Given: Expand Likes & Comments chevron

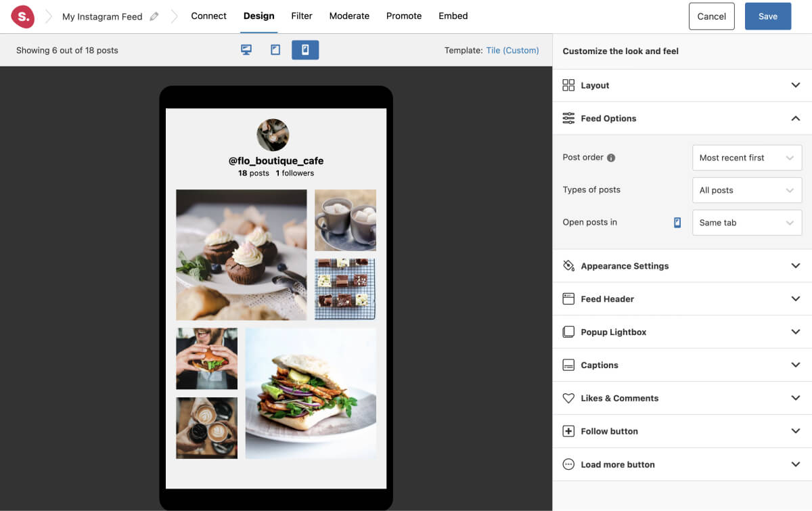Looking at the screenshot, I should [796, 399].
